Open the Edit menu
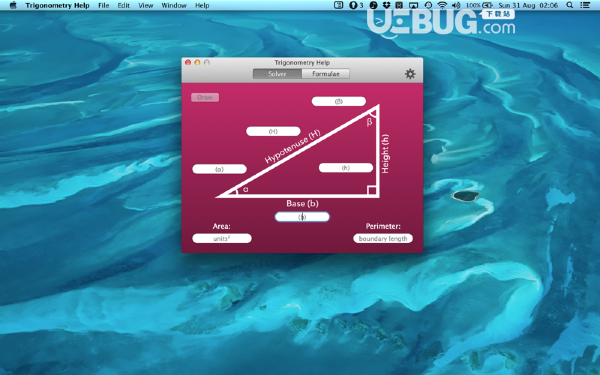600x375 pixels. pos(124,5)
